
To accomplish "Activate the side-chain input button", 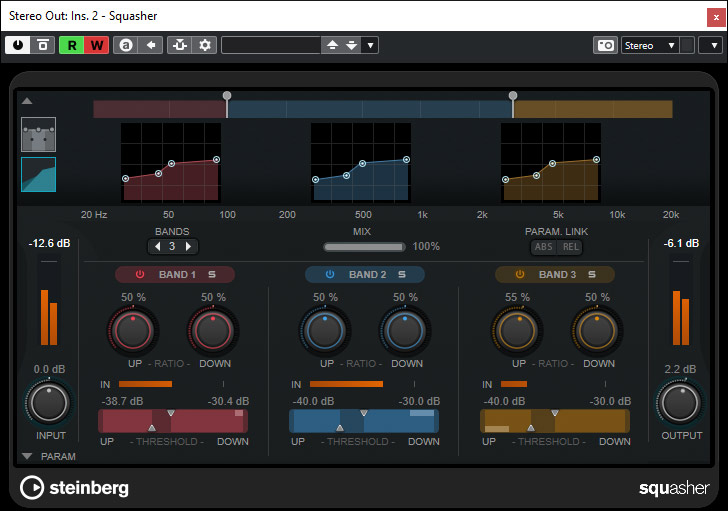I will (x=180, y=45).
